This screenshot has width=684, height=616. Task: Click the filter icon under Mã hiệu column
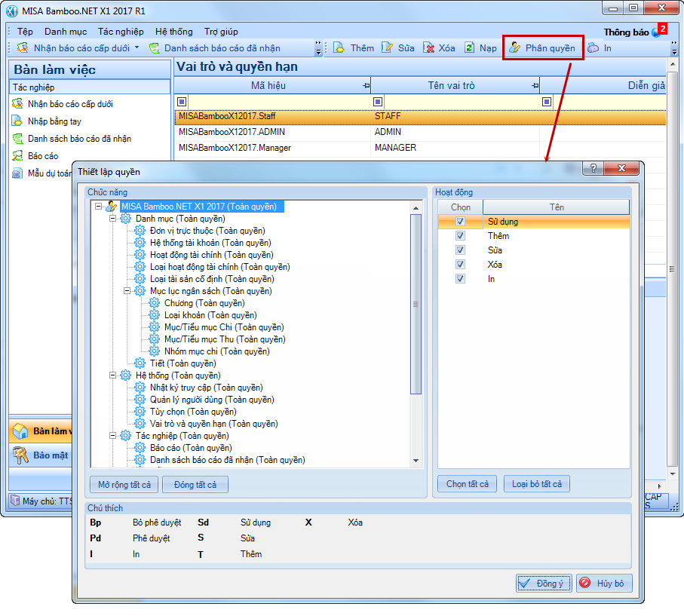[182, 102]
